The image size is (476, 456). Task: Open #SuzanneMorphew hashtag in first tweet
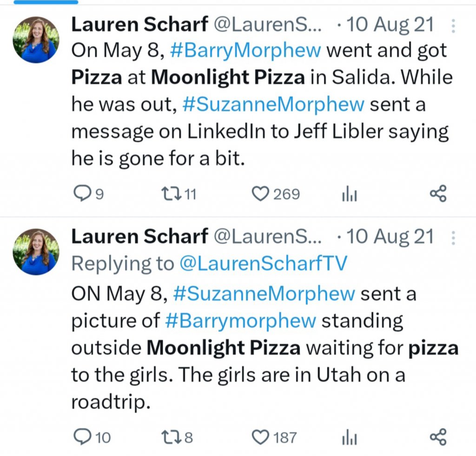pyautogui.click(x=273, y=105)
